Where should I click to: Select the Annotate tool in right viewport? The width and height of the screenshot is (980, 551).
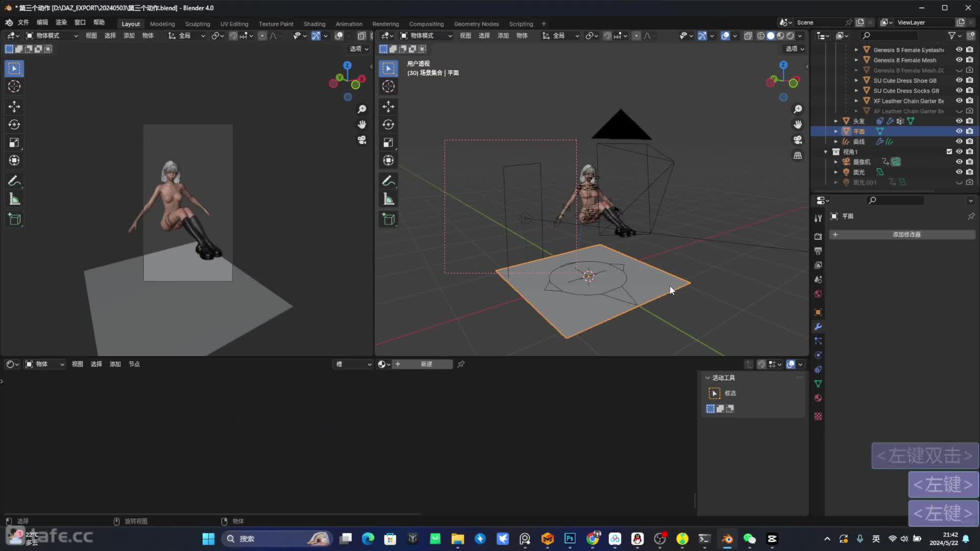[x=388, y=181]
